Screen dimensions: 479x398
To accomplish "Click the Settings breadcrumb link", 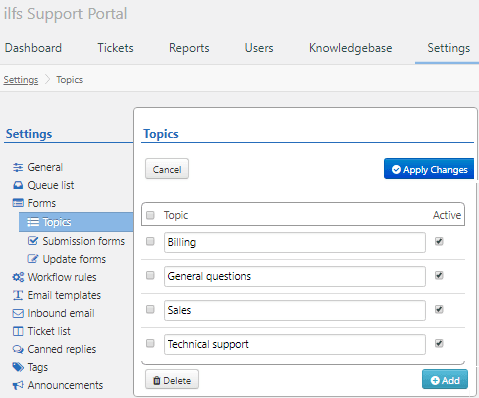I will pos(21,80).
